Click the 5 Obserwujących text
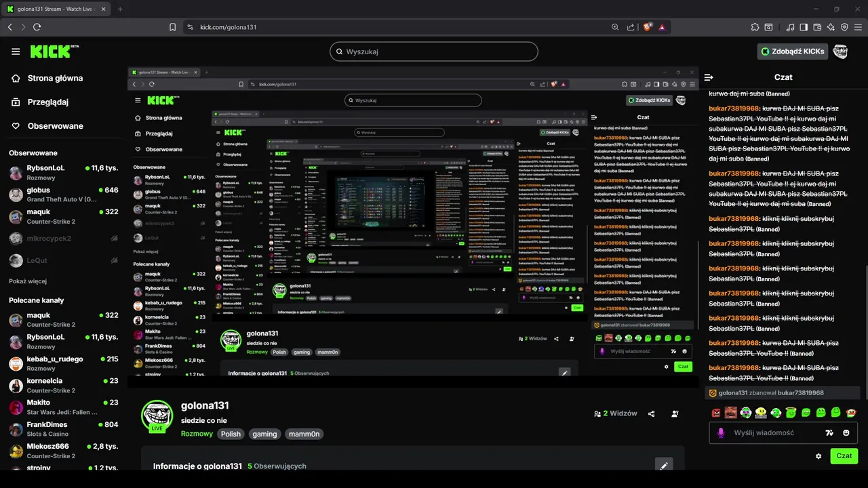This screenshot has height=488, width=868. point(277,466)
